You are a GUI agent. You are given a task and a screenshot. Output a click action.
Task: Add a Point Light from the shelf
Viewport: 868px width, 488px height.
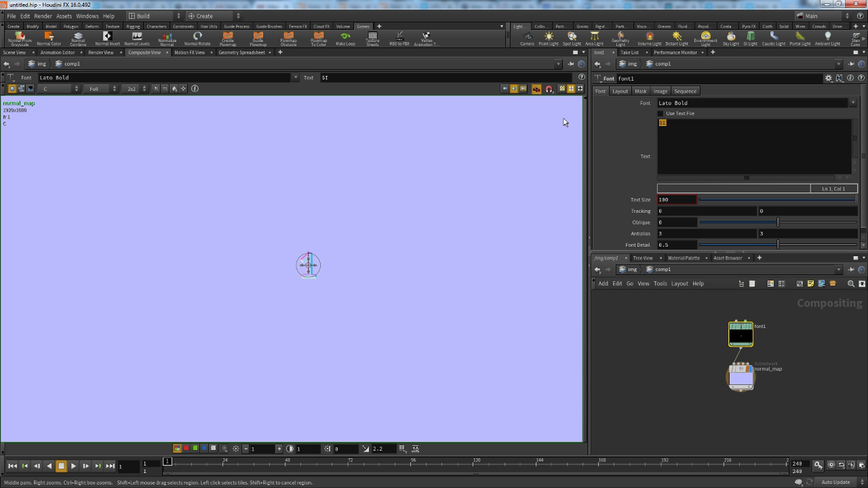click(549, 39)
